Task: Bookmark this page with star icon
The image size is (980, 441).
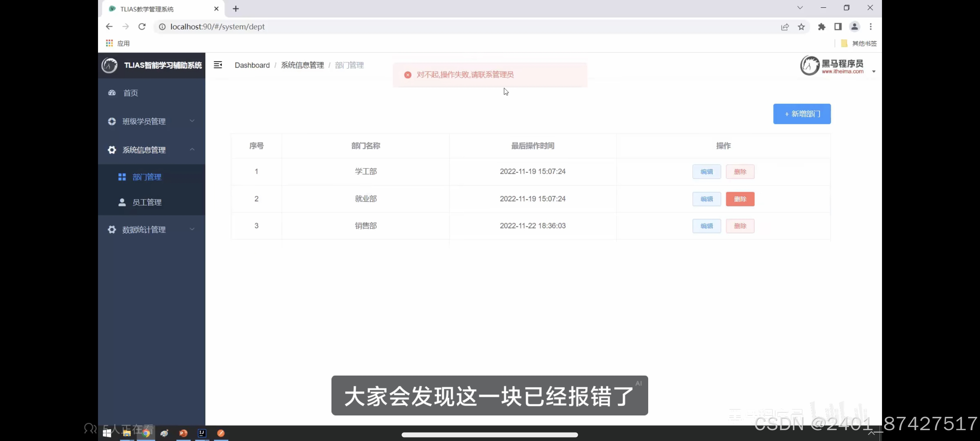Action: pos(801,27)
